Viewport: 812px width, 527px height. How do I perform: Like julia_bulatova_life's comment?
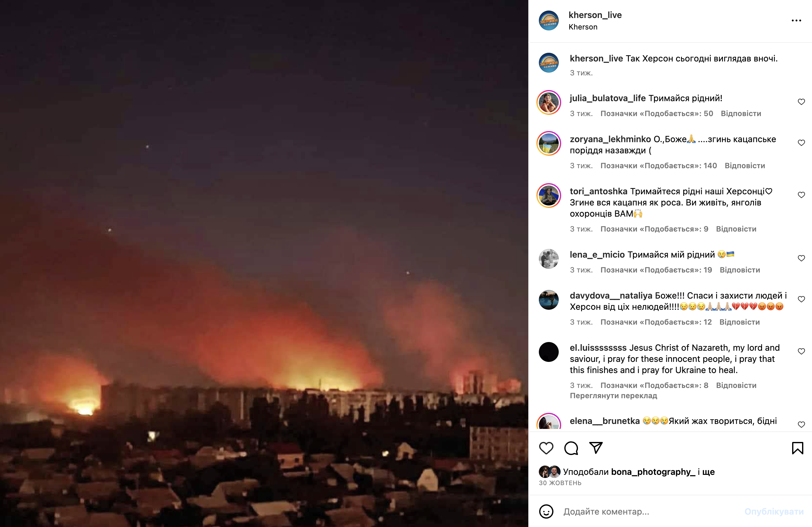801,102
